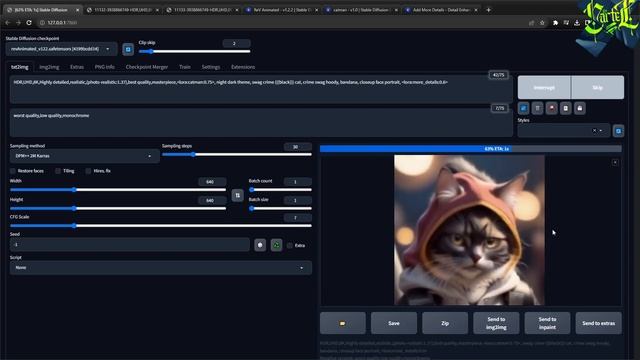This screenshot has height=360, width=640.
Task: Click the Skip button
Action: 598,87
